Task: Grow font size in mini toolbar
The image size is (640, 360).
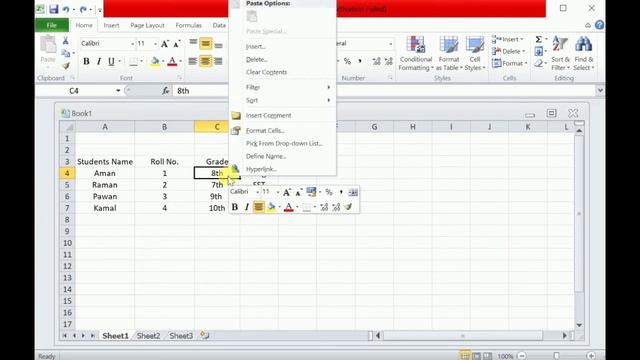Action: tap(287, 192)
